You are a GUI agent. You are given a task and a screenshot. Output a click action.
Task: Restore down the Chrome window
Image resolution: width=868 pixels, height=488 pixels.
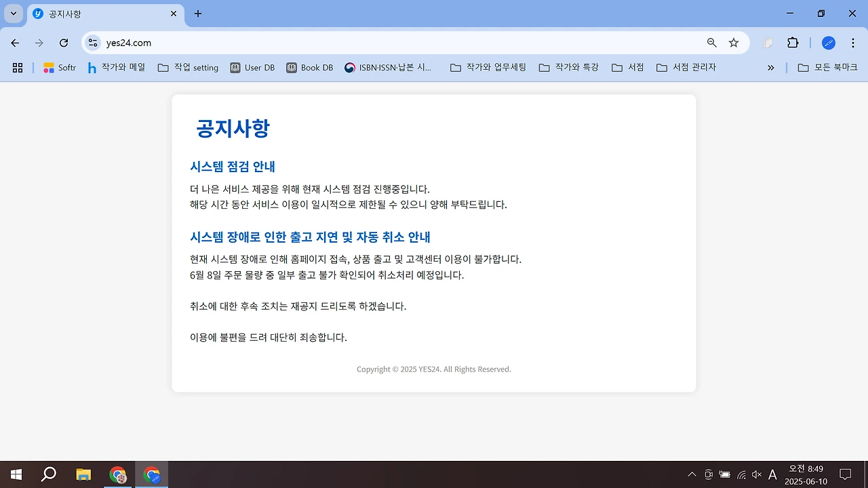[x=821, y=14]
